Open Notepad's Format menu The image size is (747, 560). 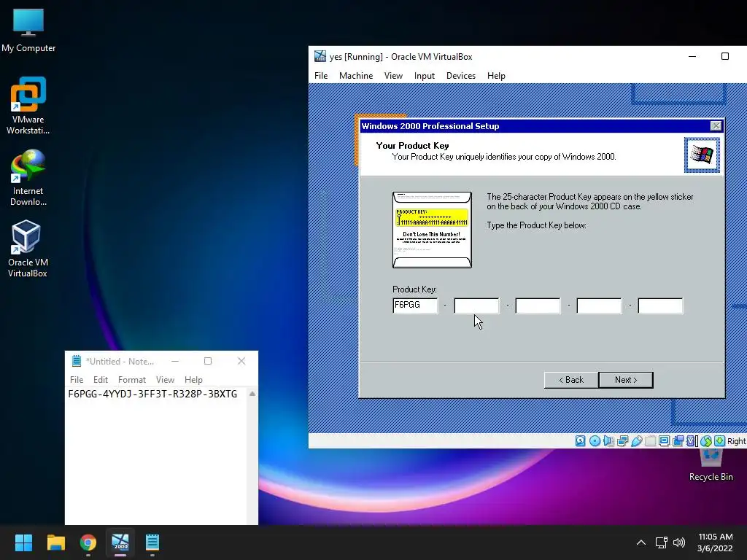132,379
